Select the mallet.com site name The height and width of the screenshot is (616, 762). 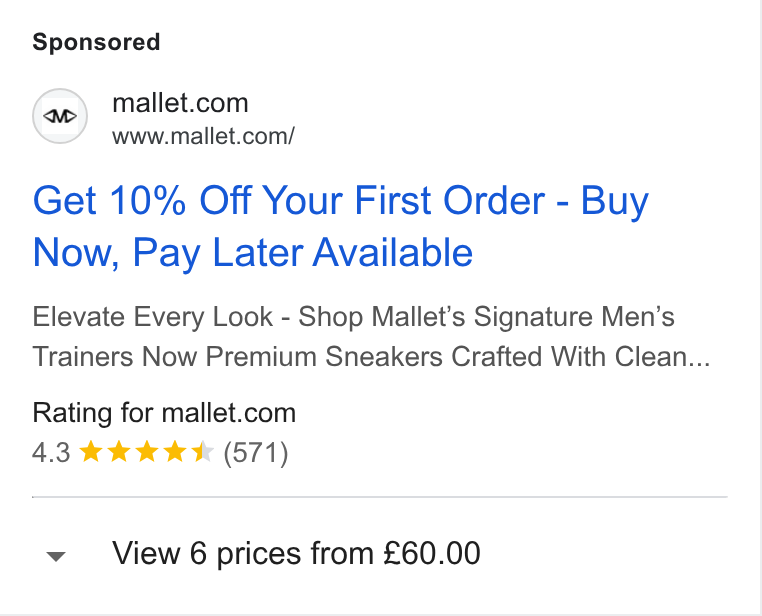coord(180,103)
